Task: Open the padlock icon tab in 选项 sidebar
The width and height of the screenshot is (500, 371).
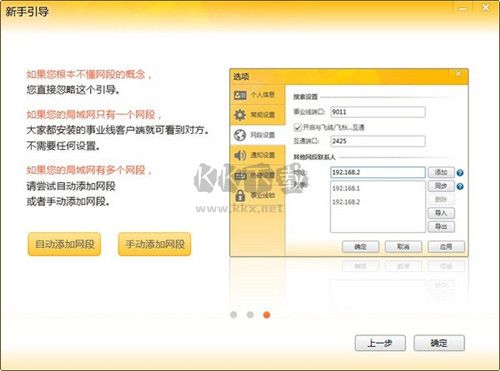Action: click(x=240, y=195)
